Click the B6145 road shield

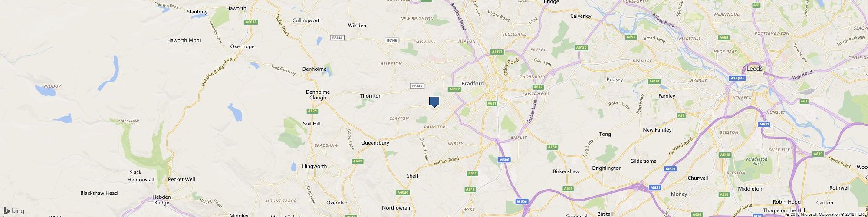pyautogui.click(x=417, y=86)
